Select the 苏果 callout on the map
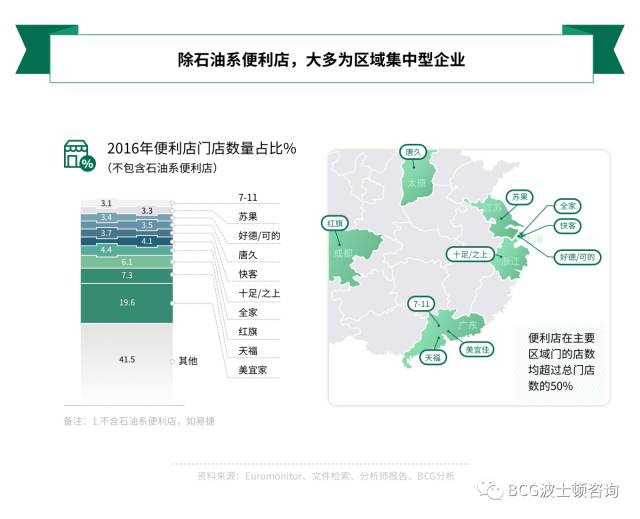 518,196
